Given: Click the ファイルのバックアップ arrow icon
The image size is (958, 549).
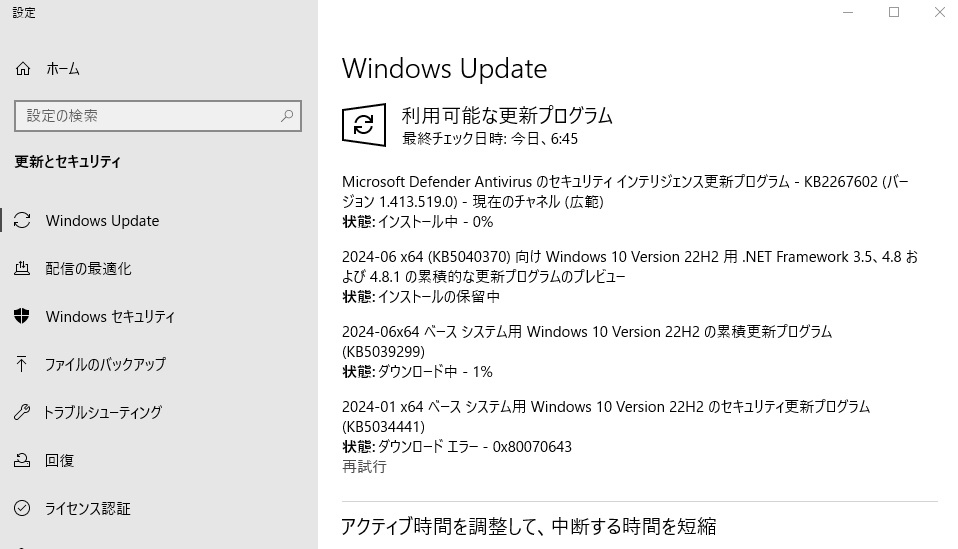Looking at the screenshot, I should (22, 365).
